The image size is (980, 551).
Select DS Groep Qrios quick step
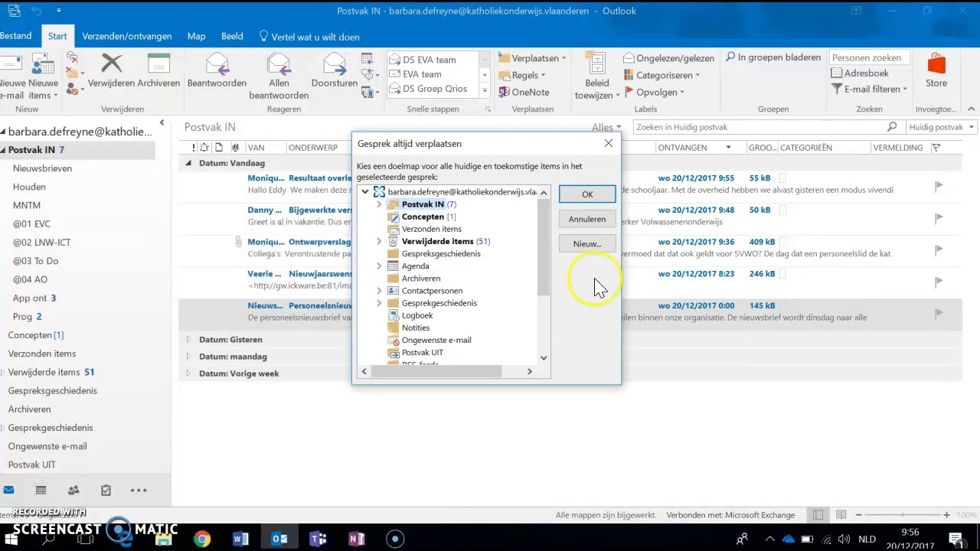(x=435, y=89)
